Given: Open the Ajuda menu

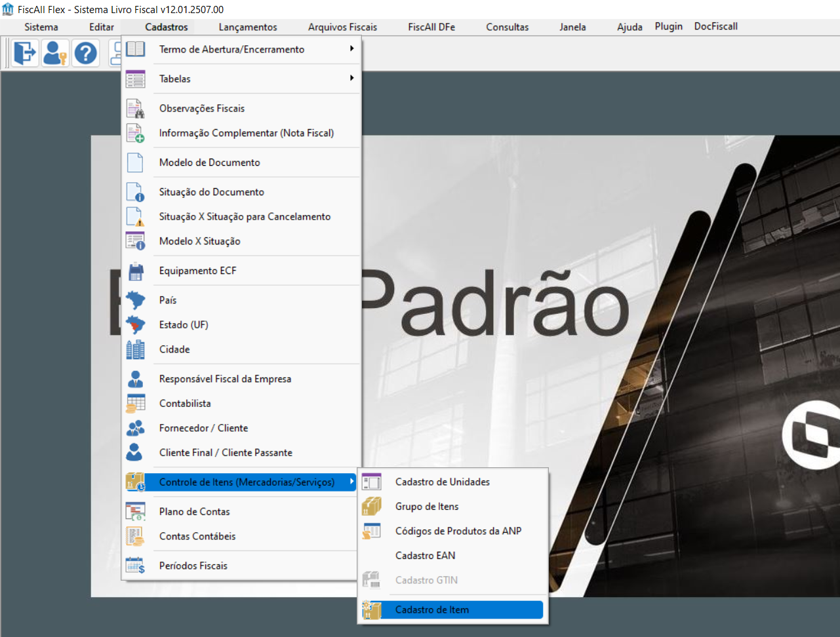Looking at the screenshot, I should point(630,27).
